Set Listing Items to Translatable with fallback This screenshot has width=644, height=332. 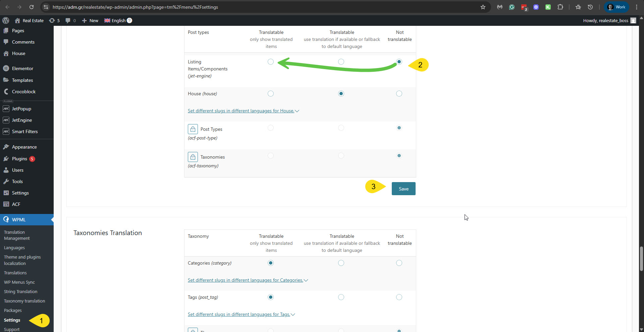pyautogui.click(x=341, y=62)
